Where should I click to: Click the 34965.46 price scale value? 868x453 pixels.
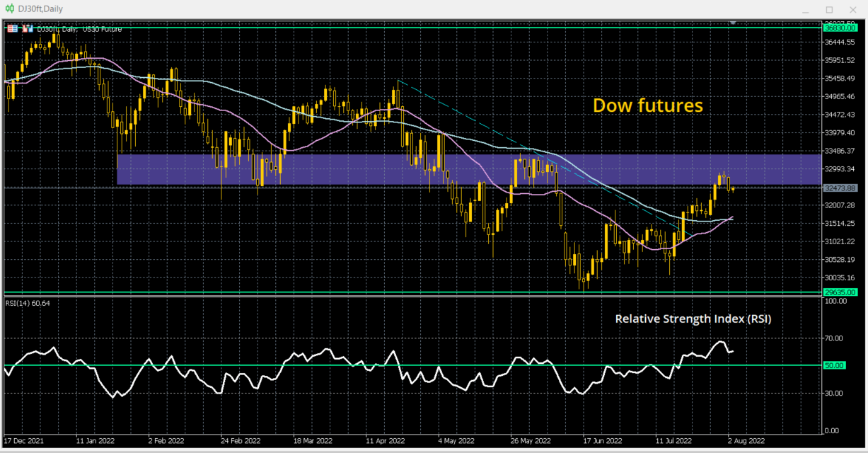[840, 96]
